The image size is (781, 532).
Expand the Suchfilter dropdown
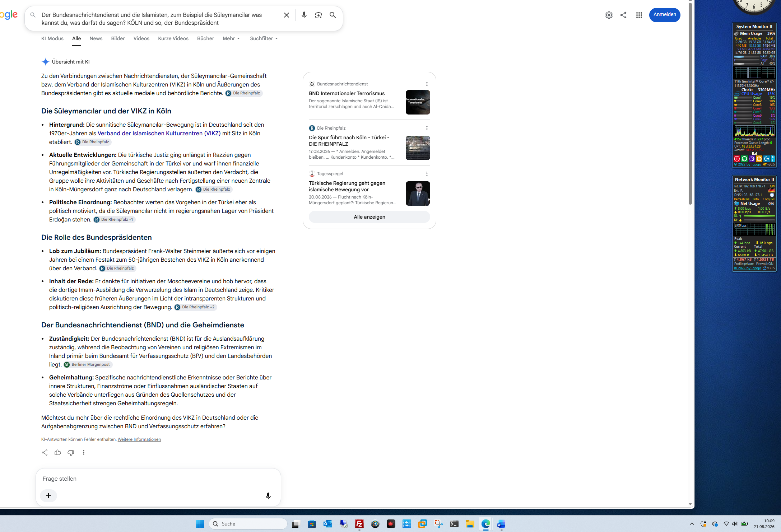point(264,38)
